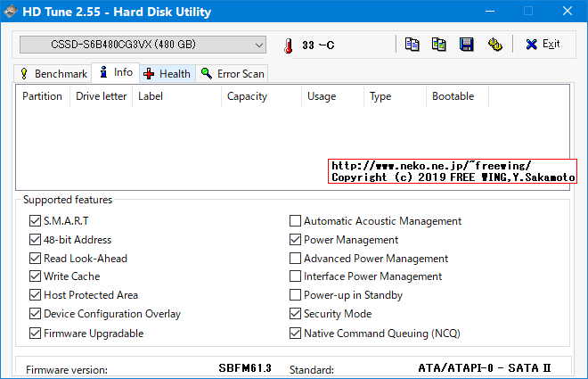
Task: Click the Capacity column header
Action: (247, 96)
